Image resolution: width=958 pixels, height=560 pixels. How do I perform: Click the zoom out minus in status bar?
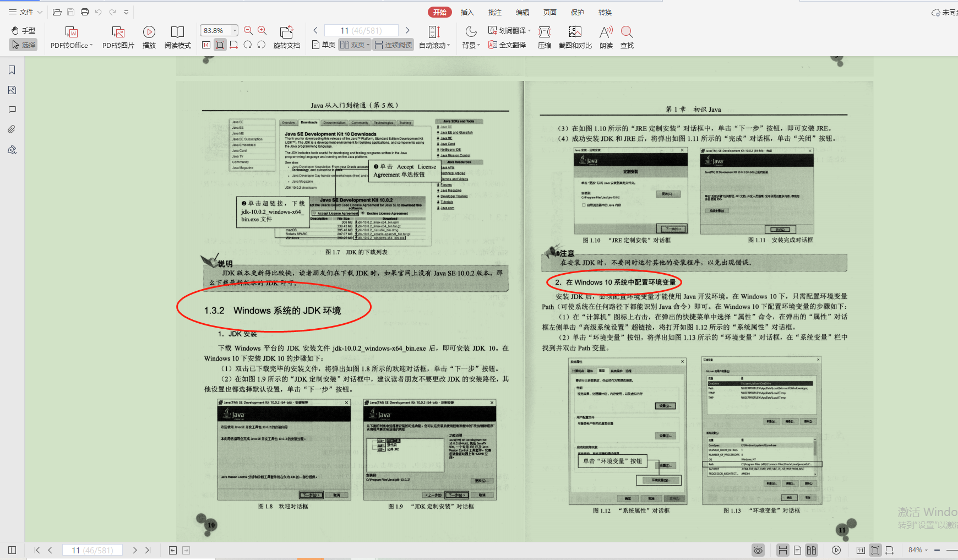click(x=937, y=550)
